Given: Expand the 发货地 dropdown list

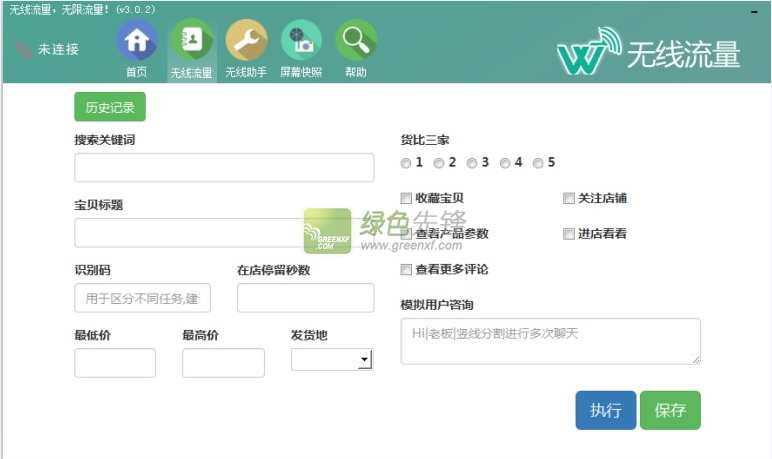Looking at the screenshot, I should [365, 360].
